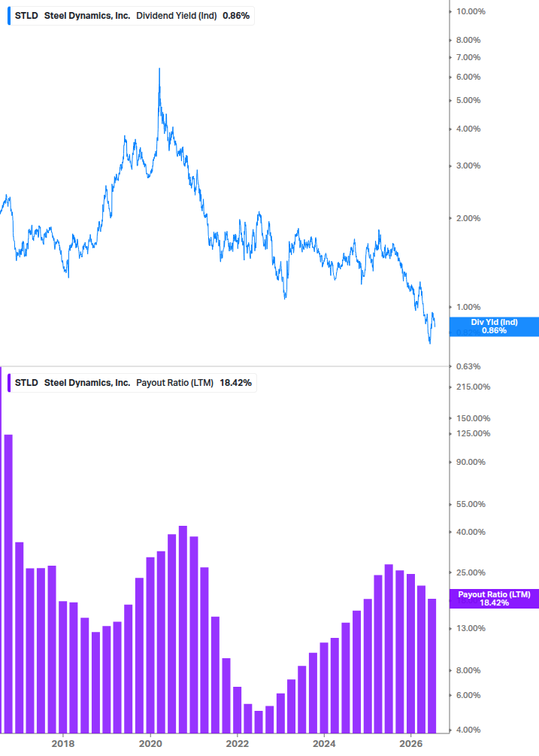Image resolution: width=539 pixels, height=756 pixels.
Task: Click the 215.00% payout axis label
Action: click(473, 387)
